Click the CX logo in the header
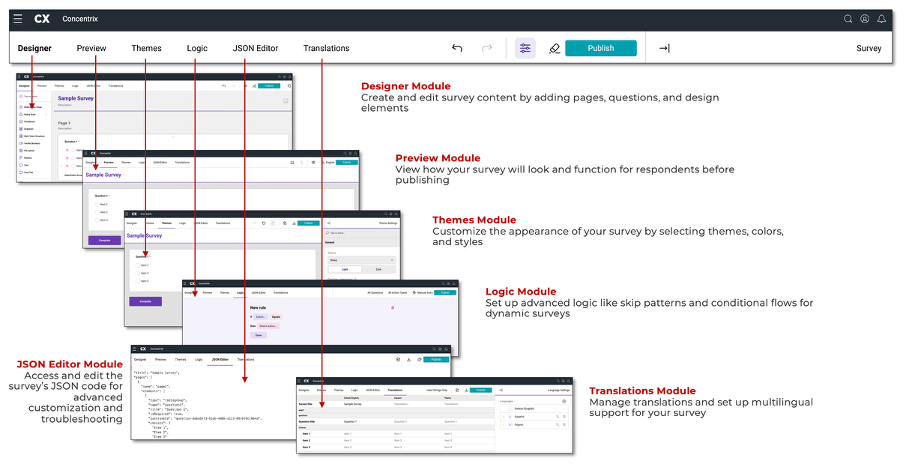Screen dimensions: 906x464 (x=42, y=18)
